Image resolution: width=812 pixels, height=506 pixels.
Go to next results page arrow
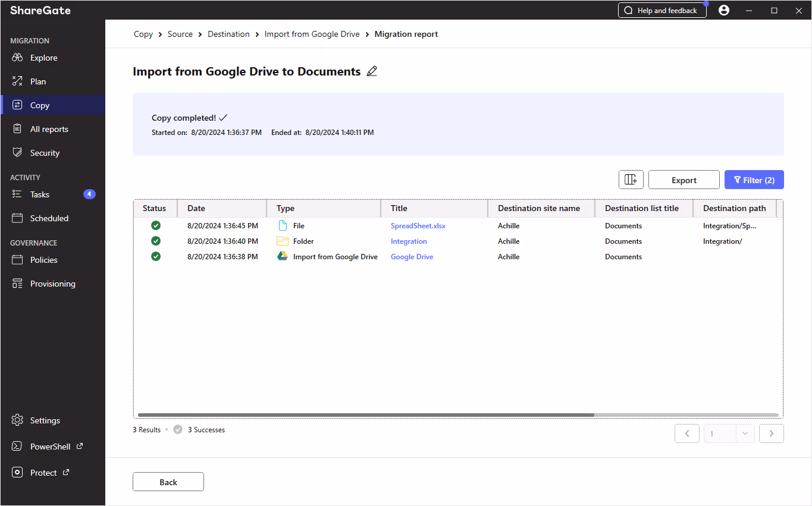pos(772,433)
